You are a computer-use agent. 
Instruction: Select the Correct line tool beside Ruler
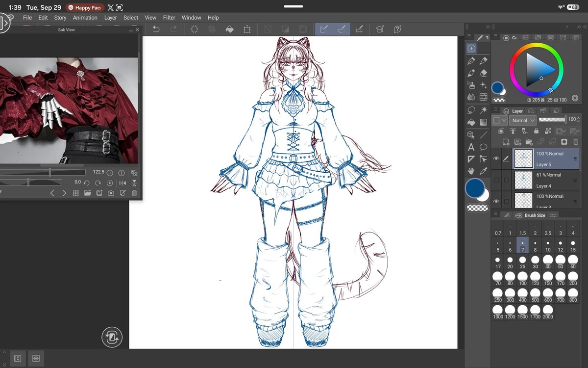point(484,159)
